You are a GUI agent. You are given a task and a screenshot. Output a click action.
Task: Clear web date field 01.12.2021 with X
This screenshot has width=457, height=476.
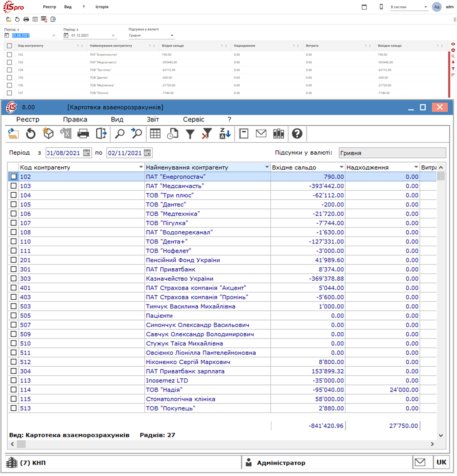click(x=113, y=35)
